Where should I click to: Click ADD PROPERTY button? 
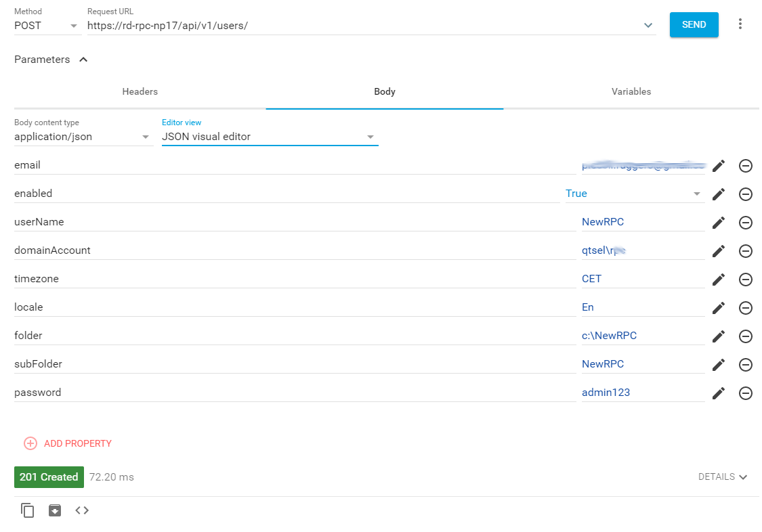pyautogui.click(x=68, y=443)
